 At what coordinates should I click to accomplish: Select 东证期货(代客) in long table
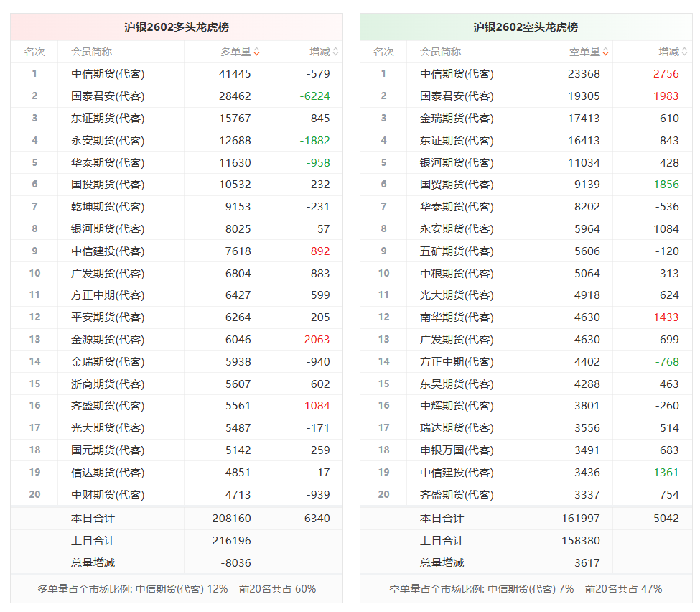[108, 119]
